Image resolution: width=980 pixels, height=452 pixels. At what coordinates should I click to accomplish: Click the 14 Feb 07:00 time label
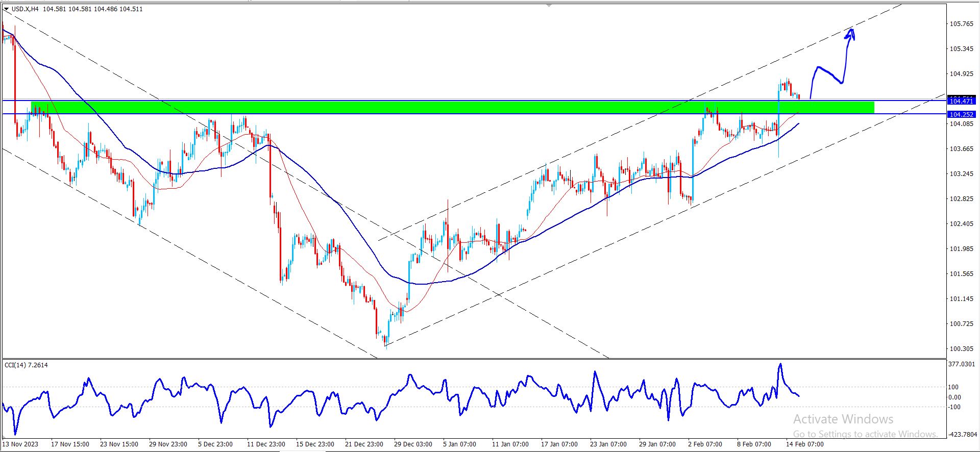point(805,444)
